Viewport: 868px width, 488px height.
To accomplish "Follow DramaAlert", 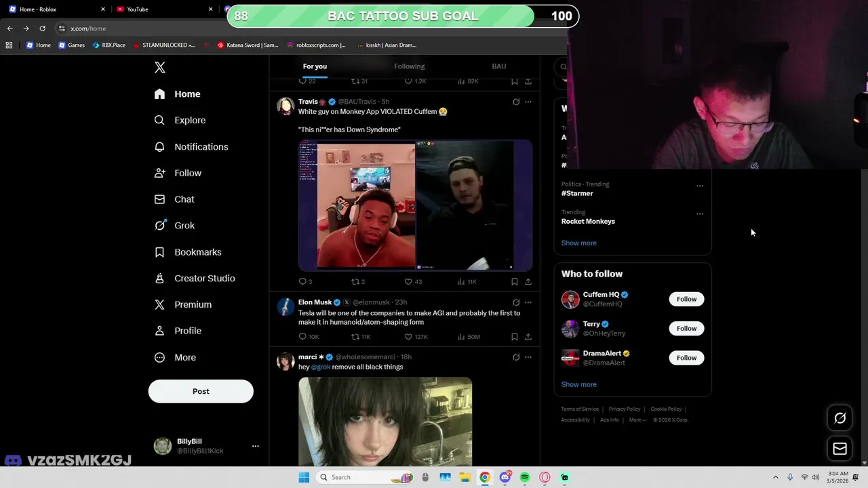I will click(x=686, y=358).
